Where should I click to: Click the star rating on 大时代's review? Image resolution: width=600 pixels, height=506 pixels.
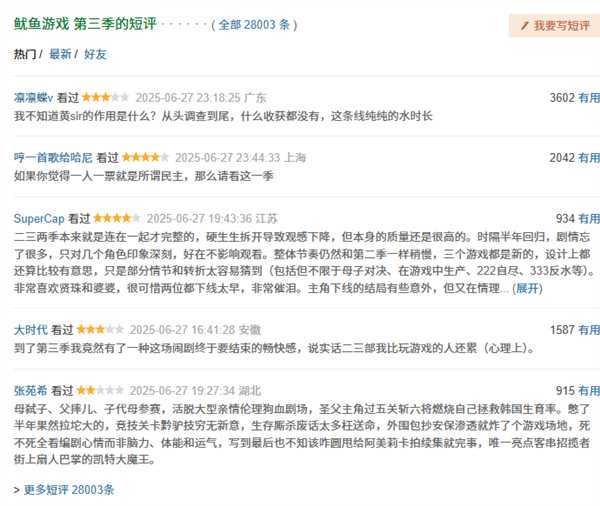tap(101, 329)
